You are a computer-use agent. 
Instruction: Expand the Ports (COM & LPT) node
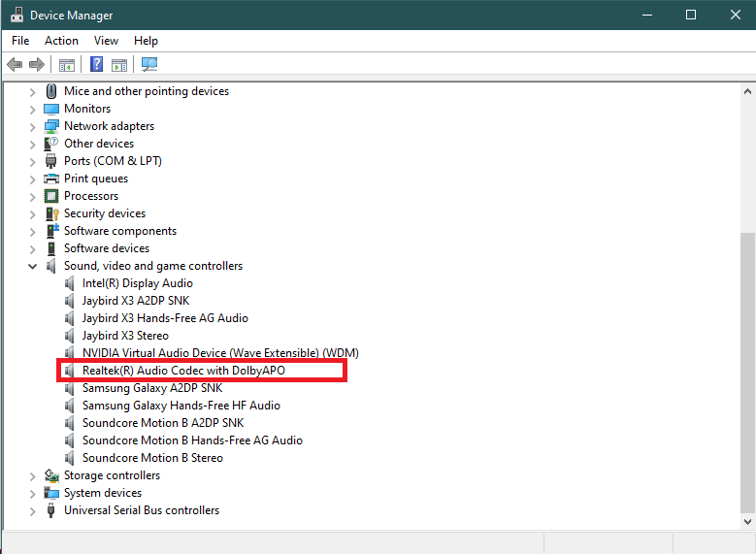tap(32, 162)
